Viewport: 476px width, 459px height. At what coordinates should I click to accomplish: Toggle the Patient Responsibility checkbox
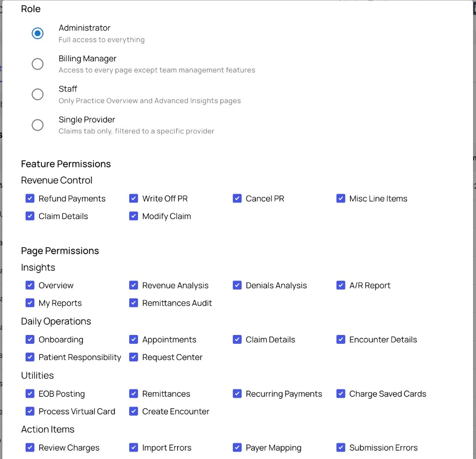30,357
